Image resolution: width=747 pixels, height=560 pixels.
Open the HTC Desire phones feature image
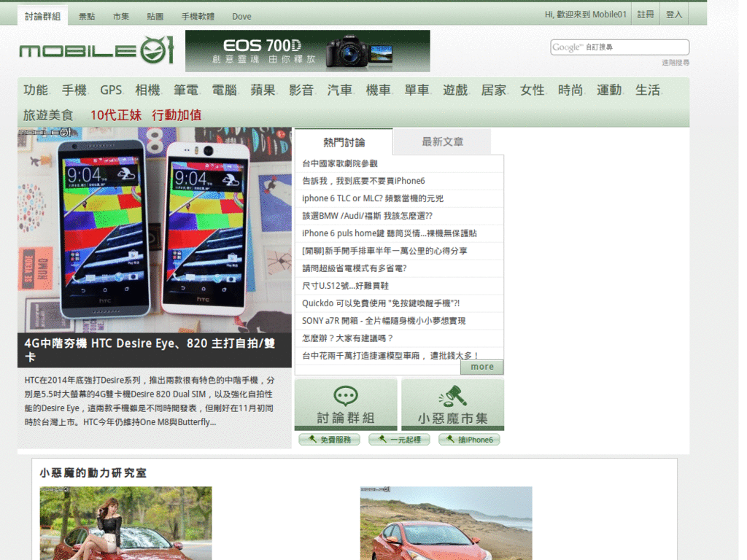click(155, 230)
